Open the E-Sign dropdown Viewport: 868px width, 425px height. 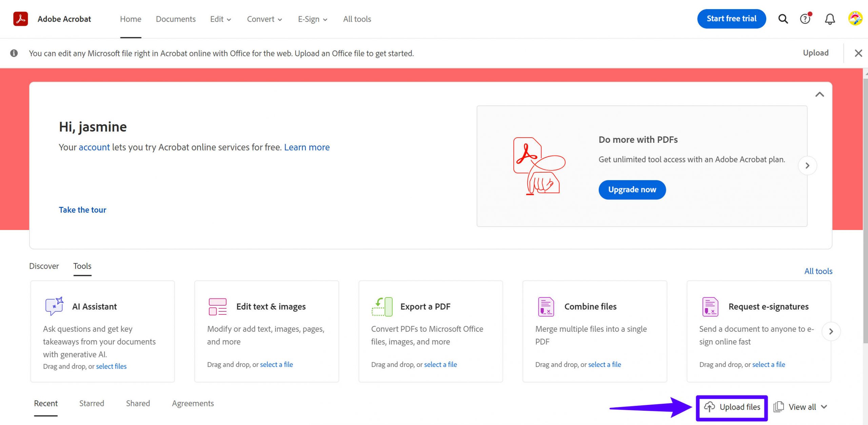point(312,19)
